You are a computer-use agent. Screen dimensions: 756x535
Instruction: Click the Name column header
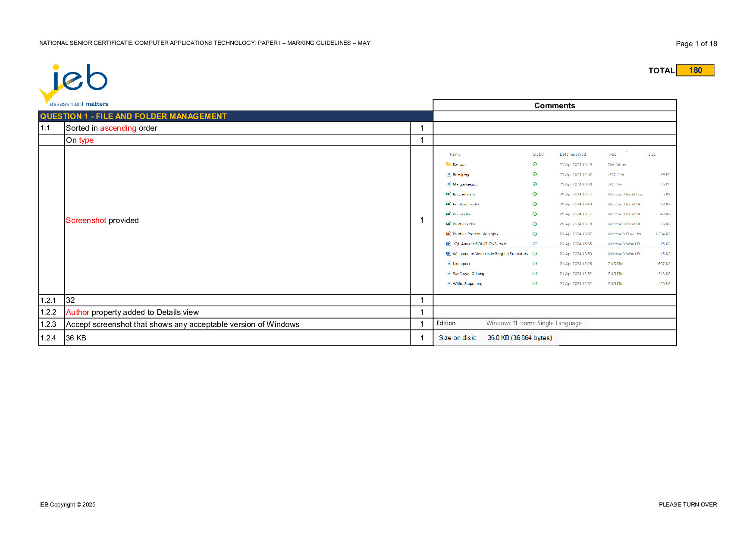point(455,154)
